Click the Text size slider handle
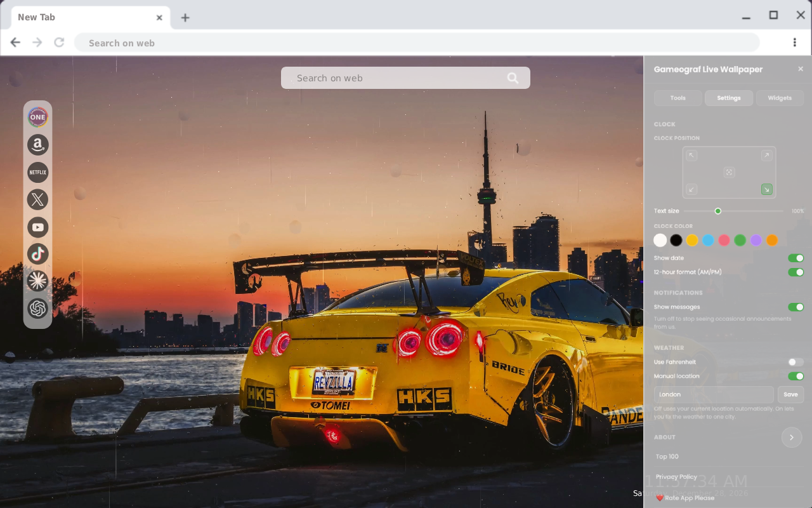This screenshot has width=812, height=508. click(718, 211)
